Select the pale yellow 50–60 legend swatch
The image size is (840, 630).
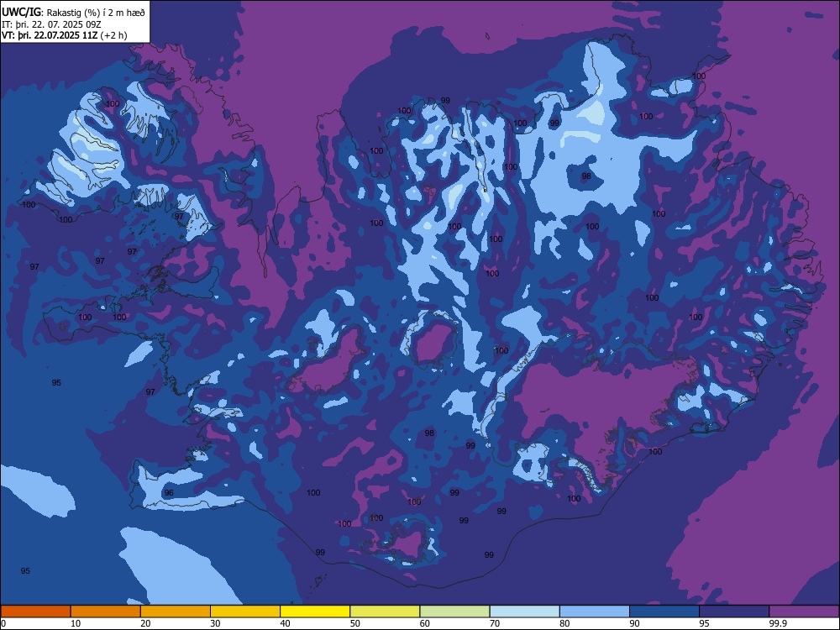(x=385, y=612)
